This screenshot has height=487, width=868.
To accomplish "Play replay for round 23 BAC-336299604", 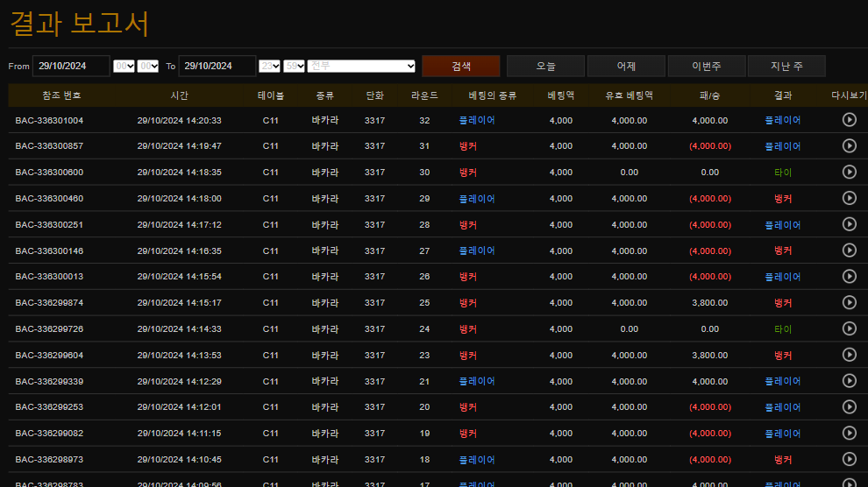I will pos(849,356).
